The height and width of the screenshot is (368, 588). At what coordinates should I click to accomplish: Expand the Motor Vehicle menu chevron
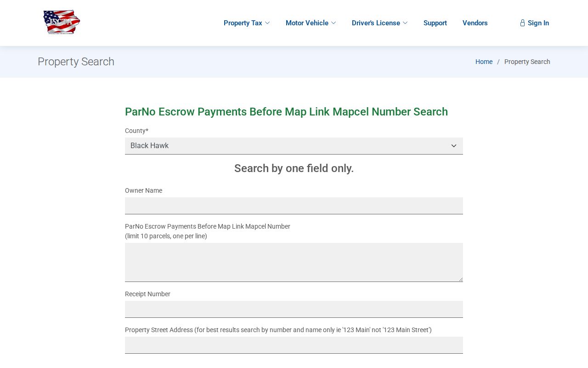pyautogui.click(x=334, y=23)
